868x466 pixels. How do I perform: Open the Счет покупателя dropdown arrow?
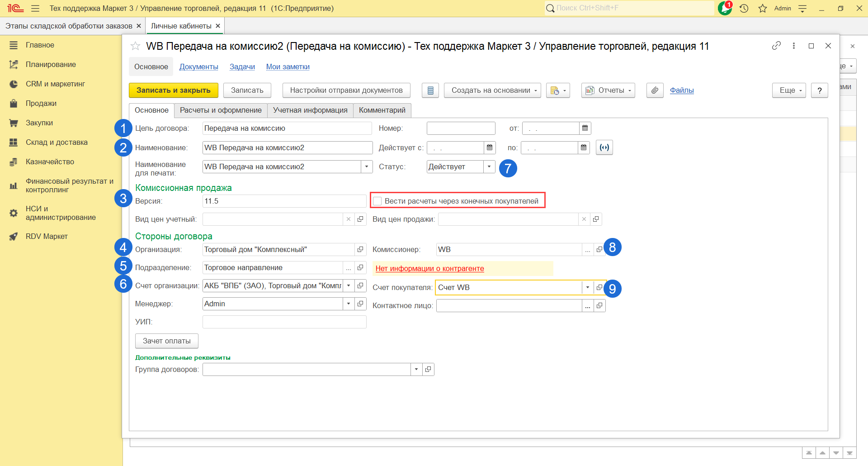(x=587, y=288)
